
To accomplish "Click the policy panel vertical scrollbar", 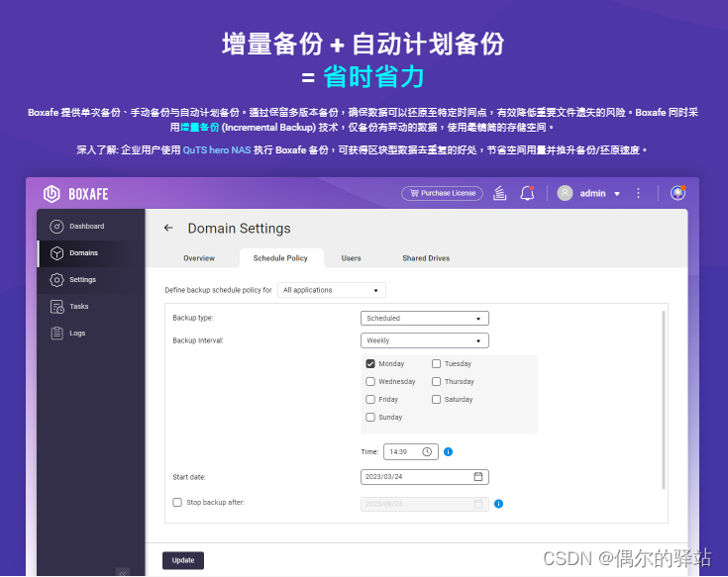I will pos(663,400).
